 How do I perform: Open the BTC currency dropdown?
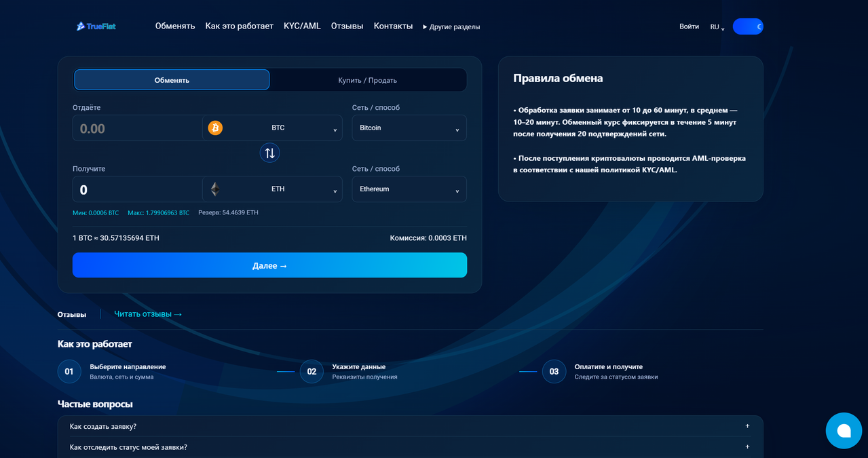272,128
